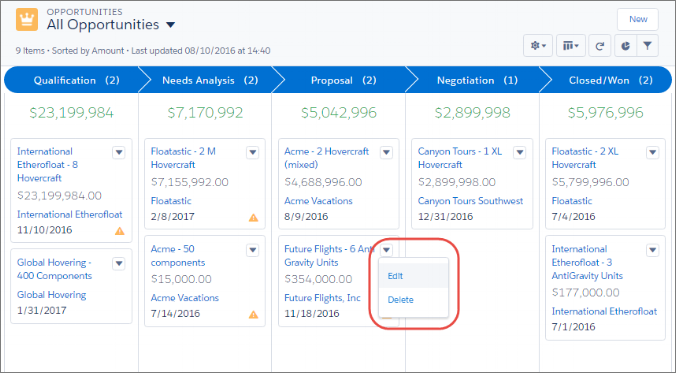Open the Future Flights, Inc account link
Image resolution: width=676 pixels, height=373 pixels.
tap(322, 298)
